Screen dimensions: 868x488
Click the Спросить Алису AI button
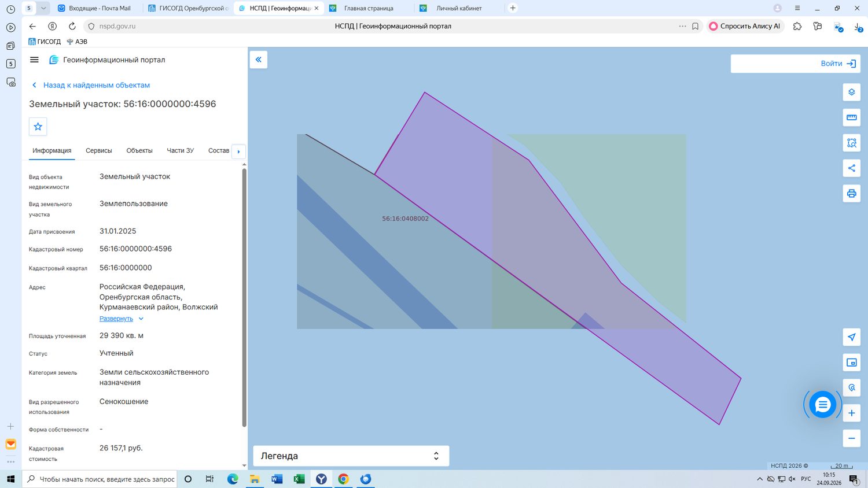[745, 26]
